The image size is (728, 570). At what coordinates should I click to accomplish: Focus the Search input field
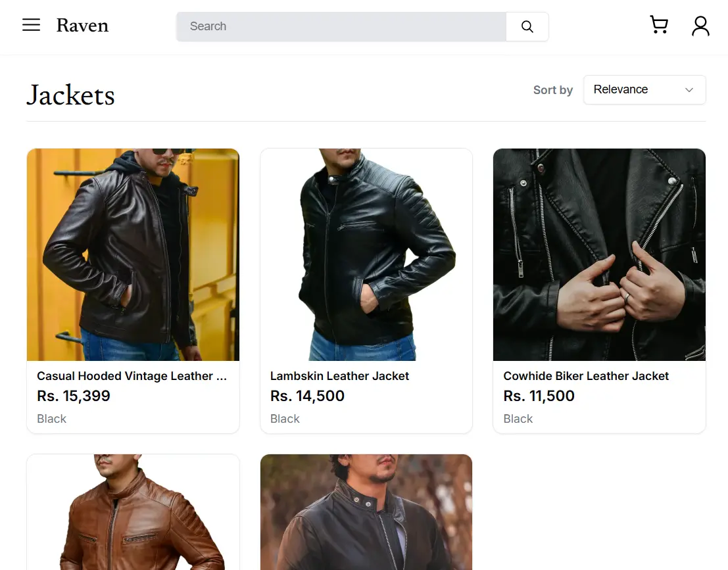[341, 26]
